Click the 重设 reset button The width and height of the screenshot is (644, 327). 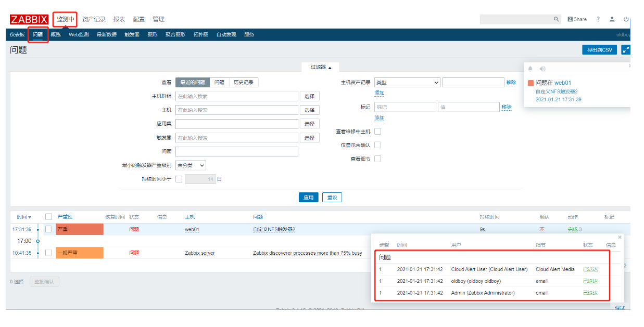(332, 198)
